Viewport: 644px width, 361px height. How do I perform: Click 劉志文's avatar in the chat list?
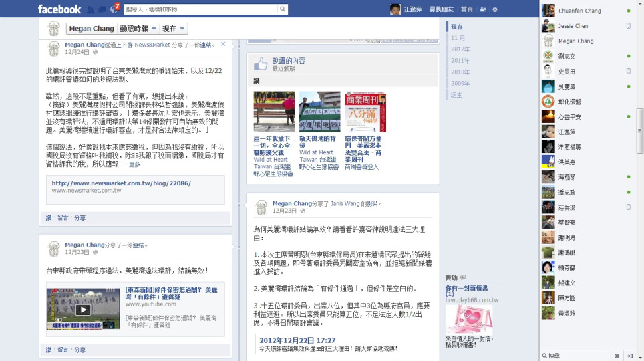tap(548, 56)
